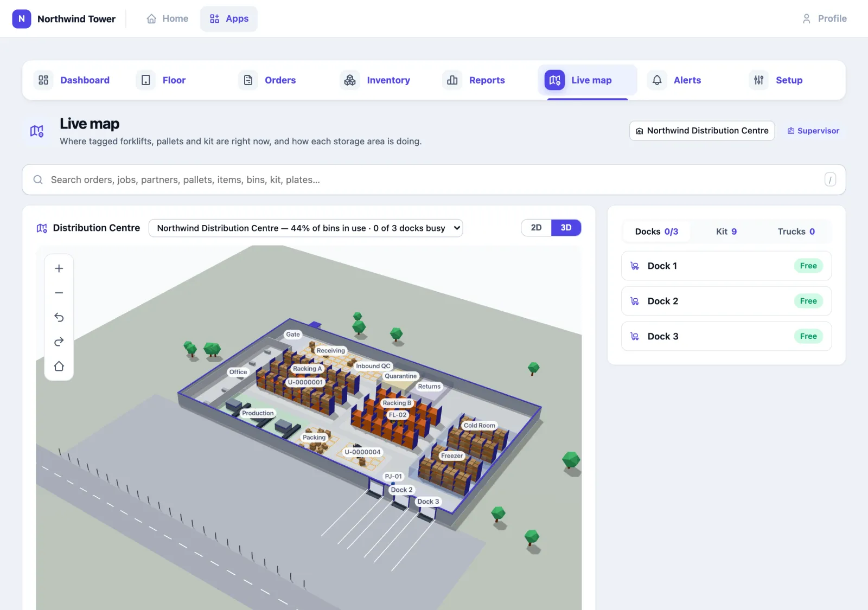Viewport: 868px width, 610px height.
Task: Click the Floor tablet icon
Action: tap(146, 80)
